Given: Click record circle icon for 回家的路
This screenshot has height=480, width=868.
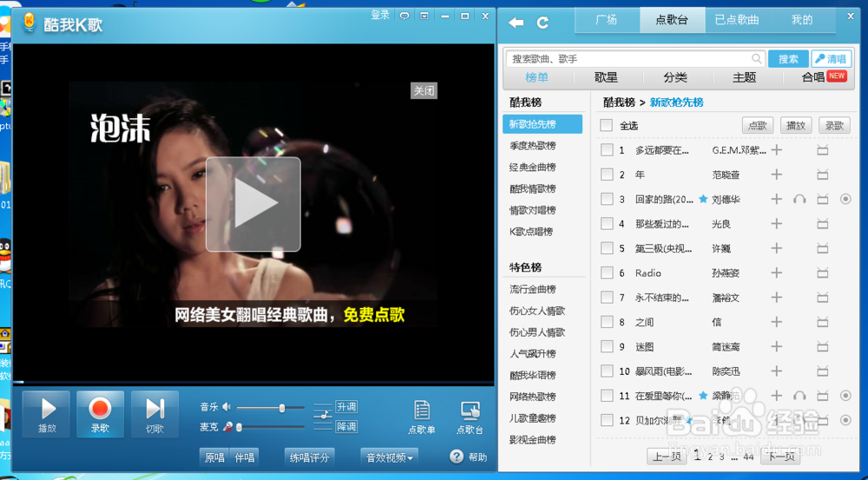Looking at the screenshot, I should (x=845, y=199).
